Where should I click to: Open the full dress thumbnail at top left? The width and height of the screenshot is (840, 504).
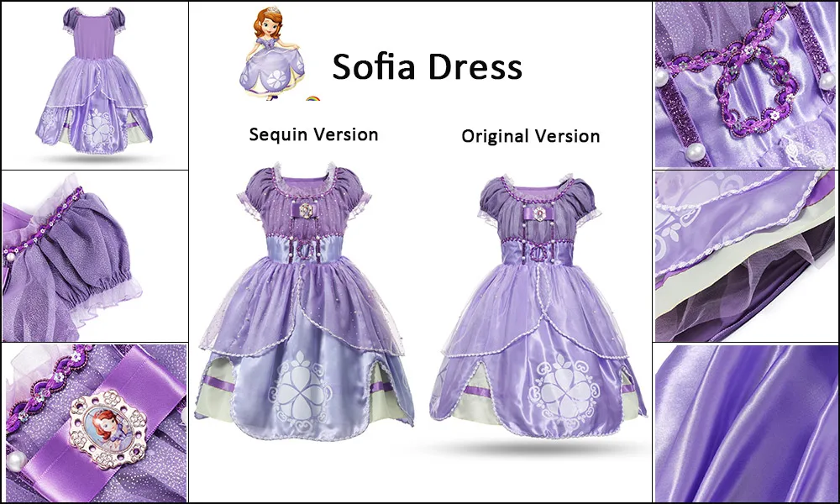pyautogui.click(x=95, y=86)
